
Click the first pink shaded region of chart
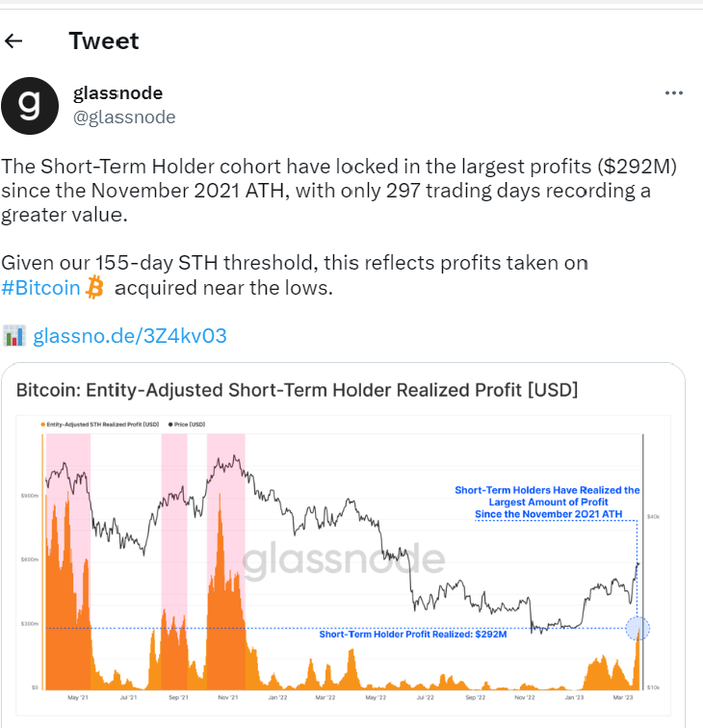[67, 561]
